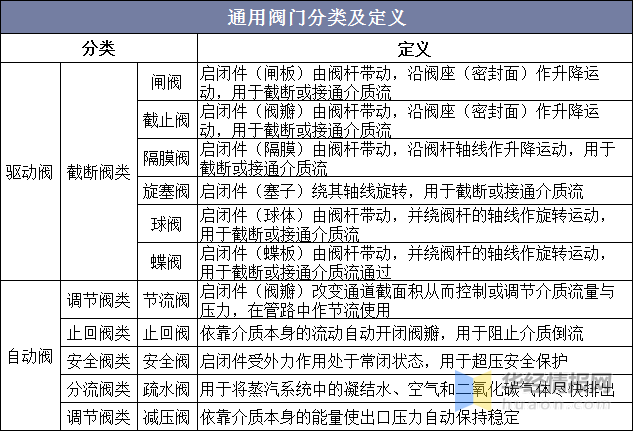Screen dimensions: 634x432
Task: Select the 隔膜阀 cell
Action: click(x=167, y=158)
